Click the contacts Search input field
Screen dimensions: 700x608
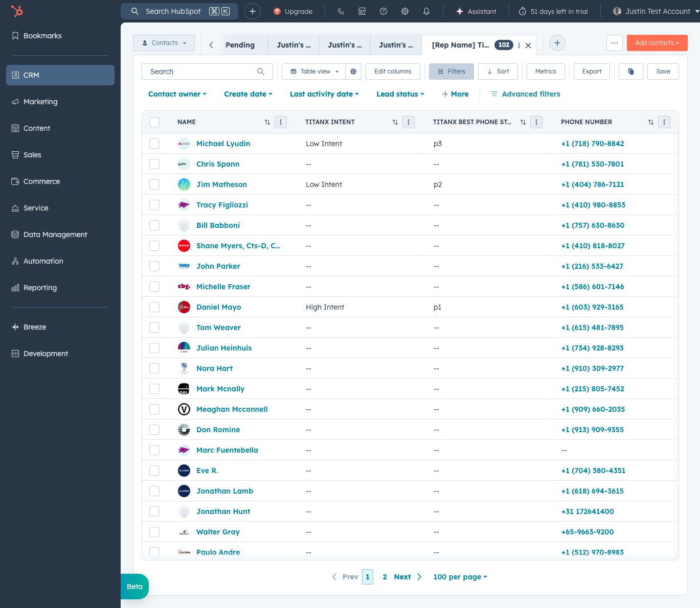tap(207, 72)
